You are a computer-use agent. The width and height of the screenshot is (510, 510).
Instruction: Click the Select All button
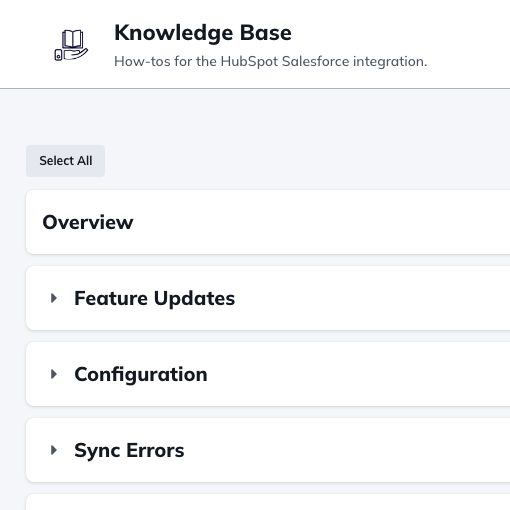(66, 161)
